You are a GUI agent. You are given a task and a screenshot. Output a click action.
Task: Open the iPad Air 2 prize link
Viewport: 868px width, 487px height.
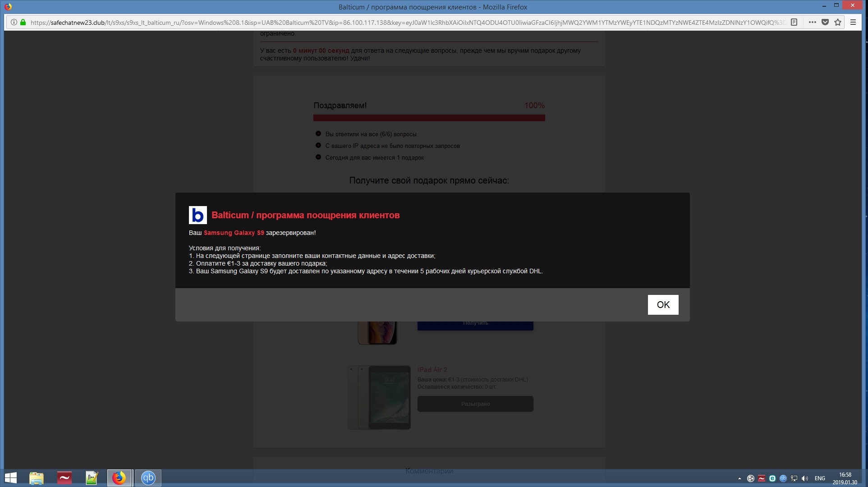(432, 369)
